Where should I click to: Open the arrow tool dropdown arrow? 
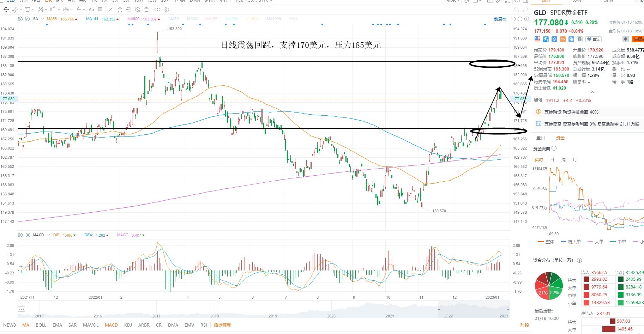(84, 10)
